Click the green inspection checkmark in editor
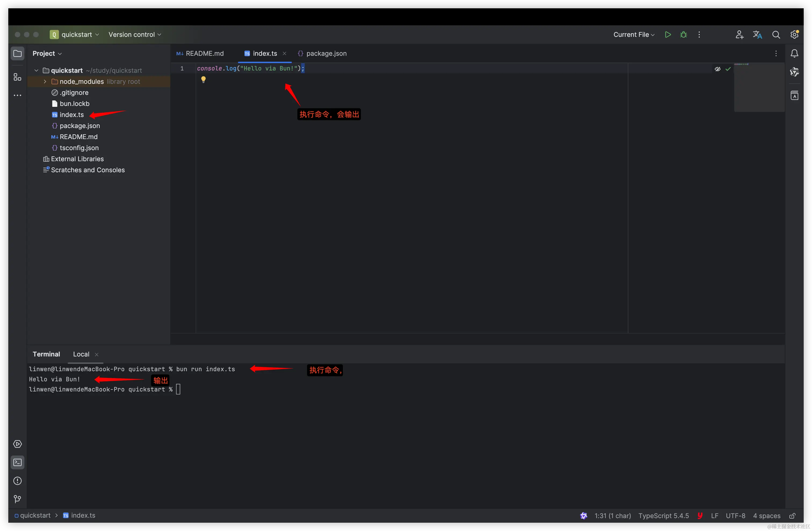This screenshot has height=531, width=812. point(728,69)
